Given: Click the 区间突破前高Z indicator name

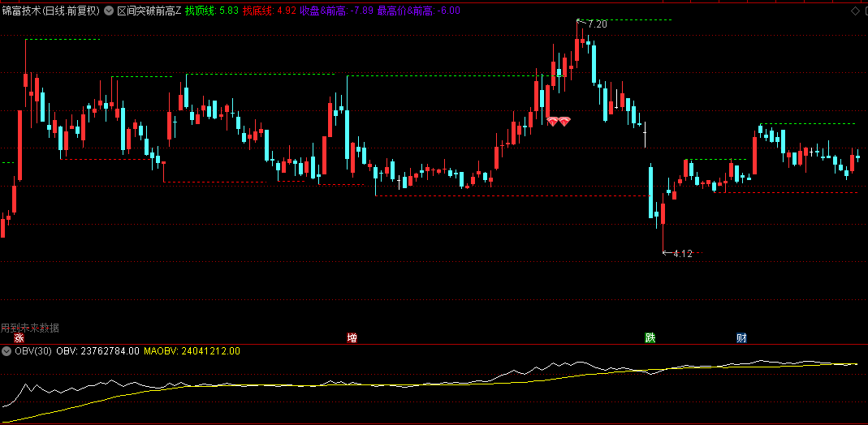Looking at the screenshot, I should click(149, 11).
